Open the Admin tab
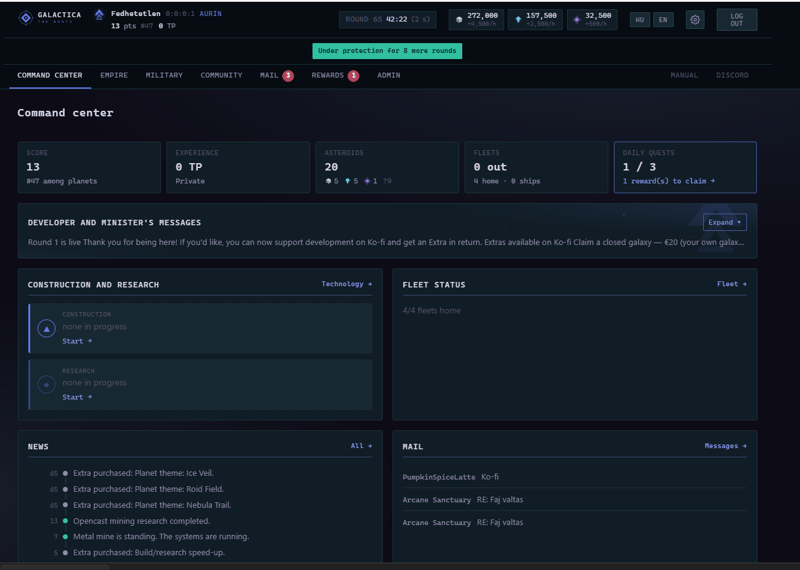Image resolution: width=800 pixels, height=570 pixels. click(388, 76)
